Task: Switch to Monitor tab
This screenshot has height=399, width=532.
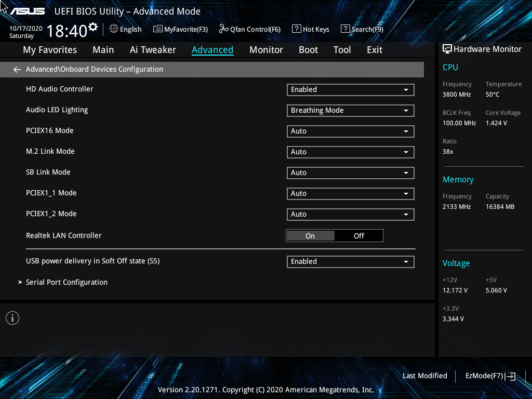Action: (266, 50)
